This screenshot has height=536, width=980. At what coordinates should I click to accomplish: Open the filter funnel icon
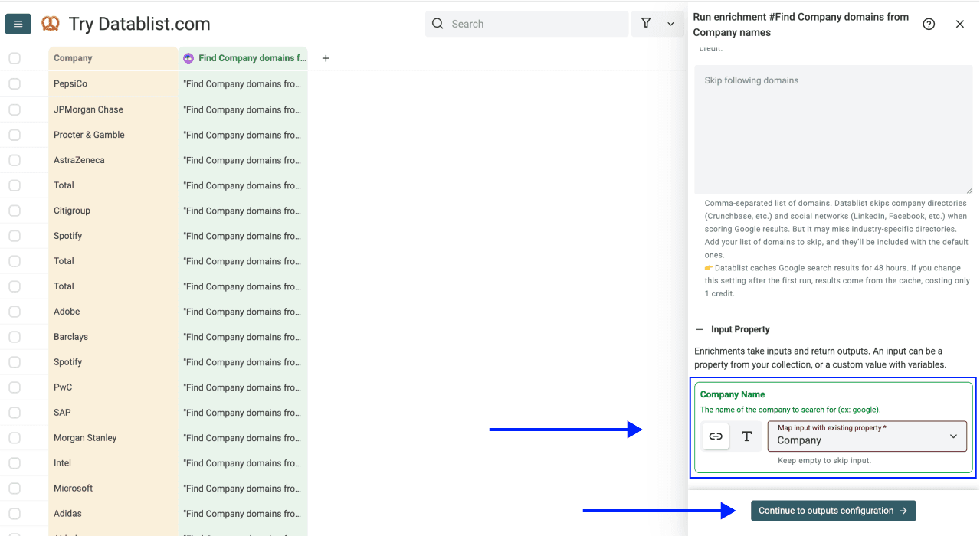click(646, 24)
